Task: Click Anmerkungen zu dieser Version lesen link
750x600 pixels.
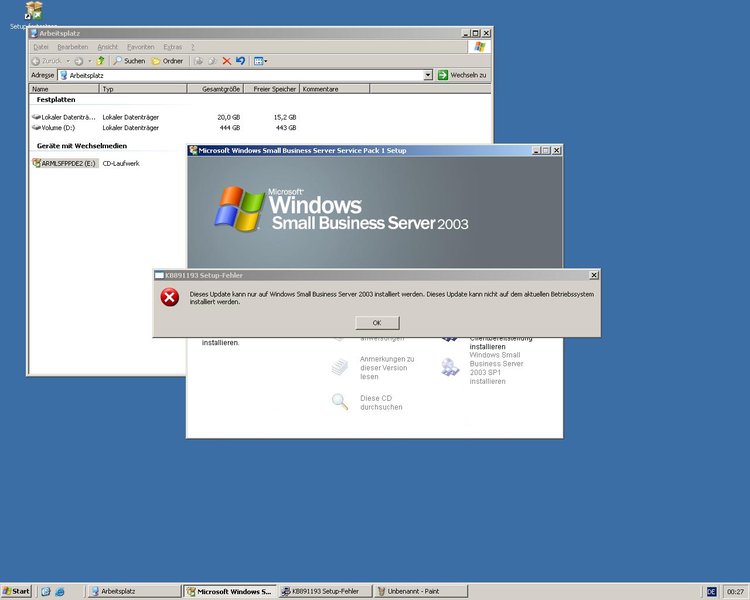Action: (386, 368)
